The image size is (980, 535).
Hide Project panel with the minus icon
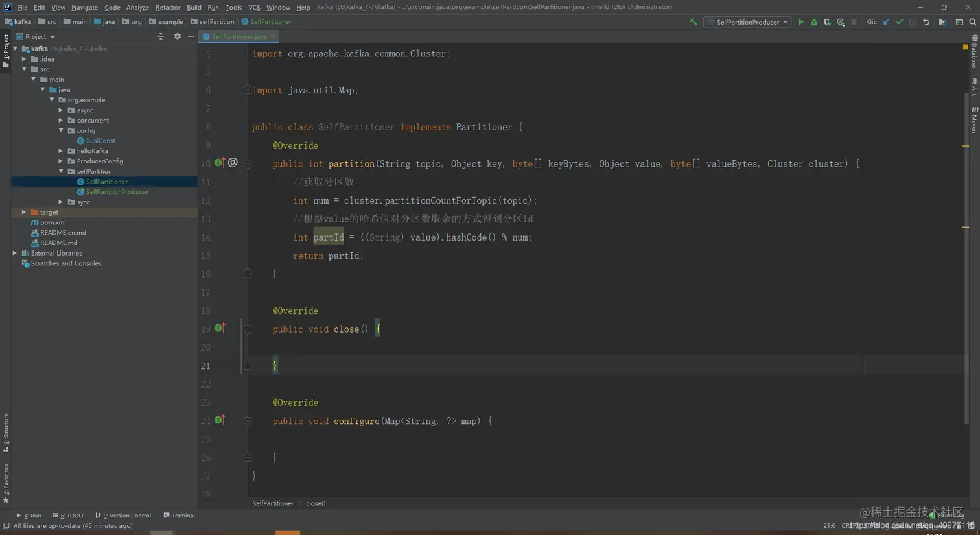point(191,36)
